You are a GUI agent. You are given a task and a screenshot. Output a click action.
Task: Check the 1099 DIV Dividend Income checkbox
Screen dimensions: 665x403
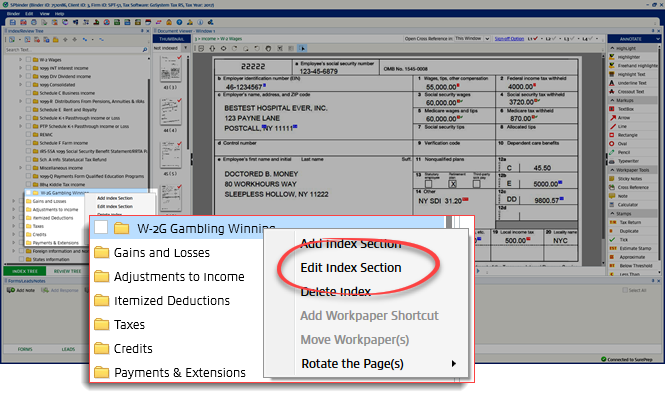coord(28,76)
